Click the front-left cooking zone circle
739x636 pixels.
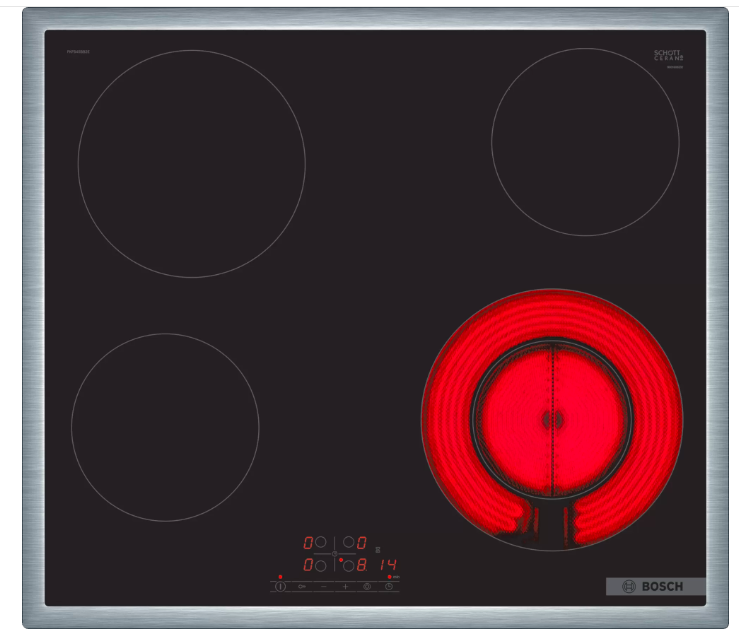coord(165,427)
